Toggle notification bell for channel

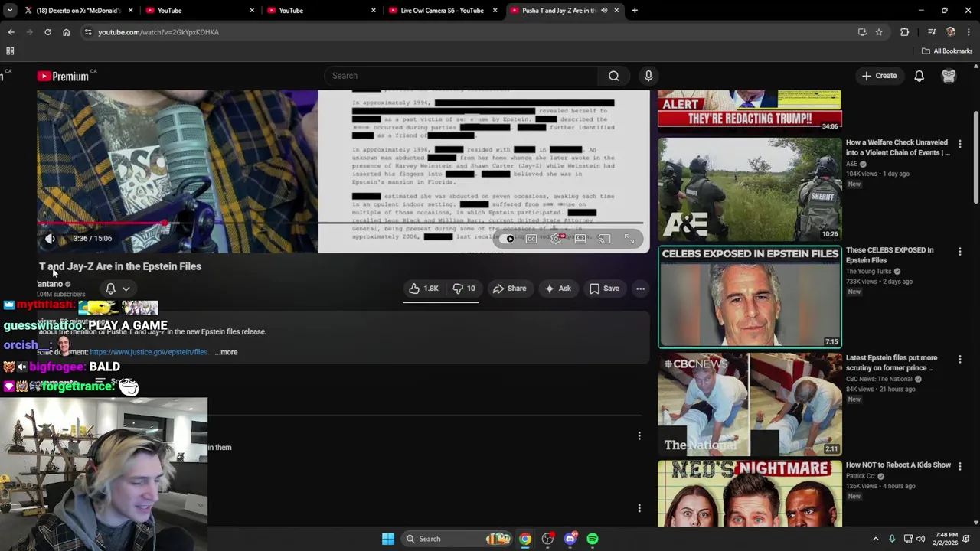(110, 289)
